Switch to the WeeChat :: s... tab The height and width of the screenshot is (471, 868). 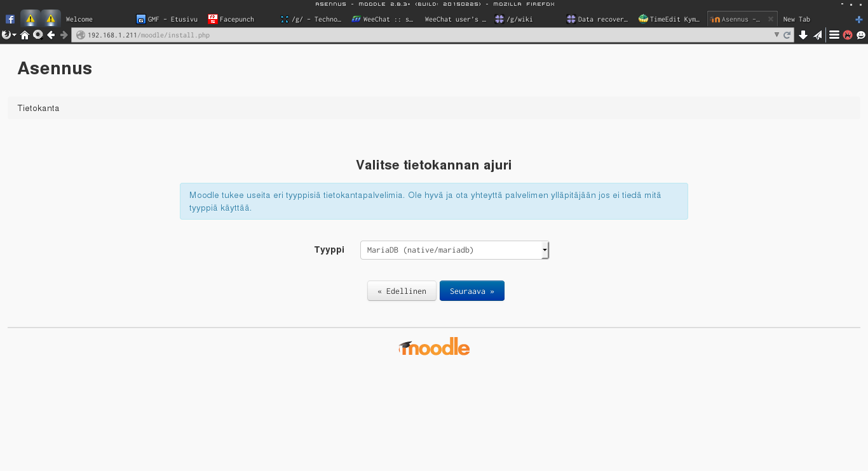pyautogui.click(x=384, y=19)
